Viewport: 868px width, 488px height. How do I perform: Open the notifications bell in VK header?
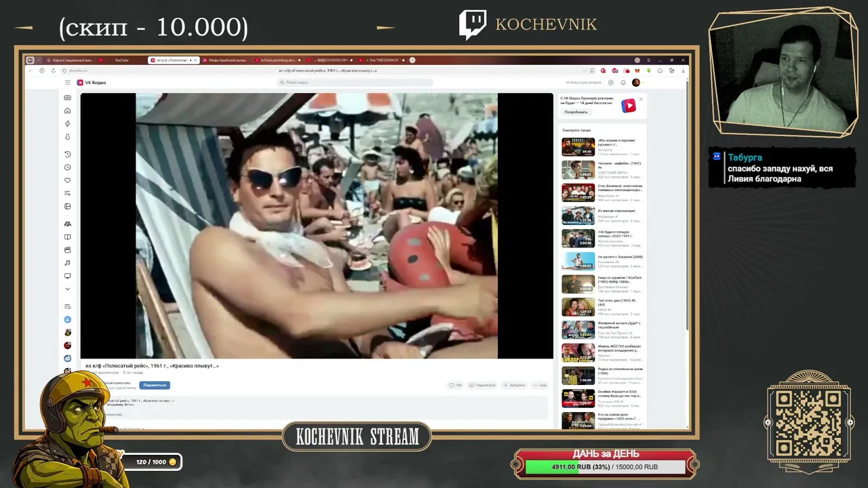coord(623,83)
